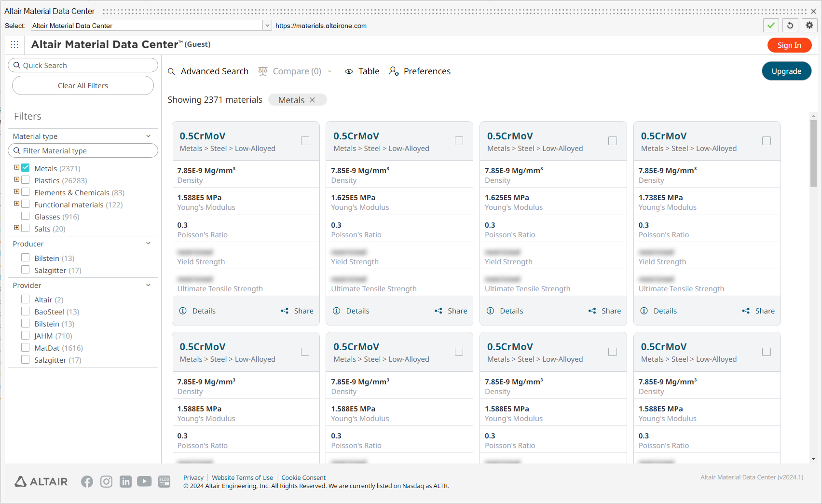Check the MatDat provider filter
Screen dimensions: 822x504
pyautogui.click(x=26, y=347)
